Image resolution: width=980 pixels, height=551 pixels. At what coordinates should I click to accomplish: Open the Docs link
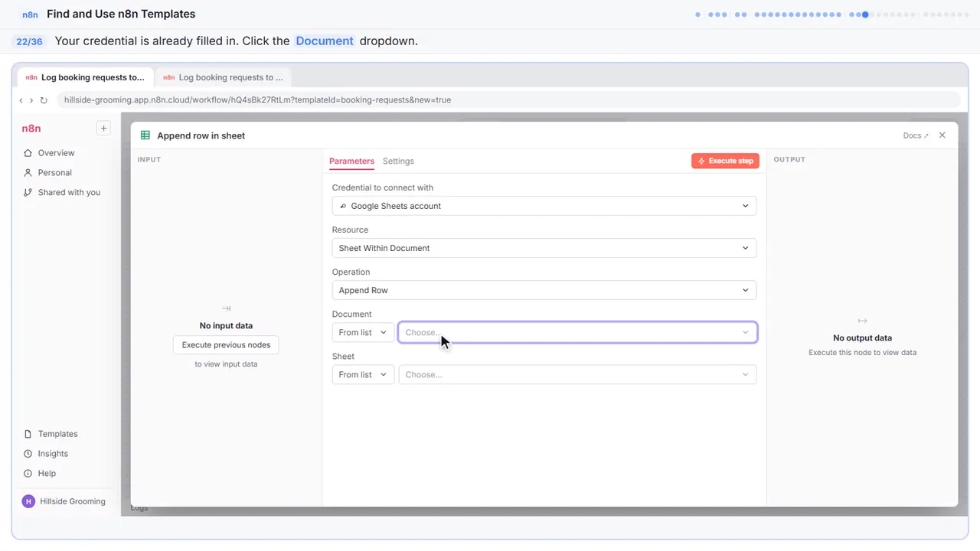click(x=916, y=135)
